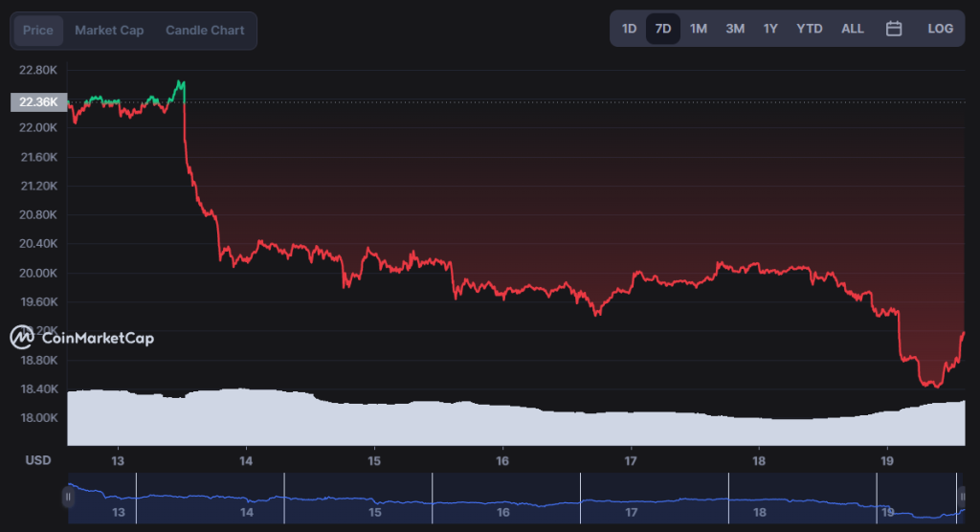This screenshot has height=532, width=980.
Task: Select the 1D time range
Action: pos(629,29)
